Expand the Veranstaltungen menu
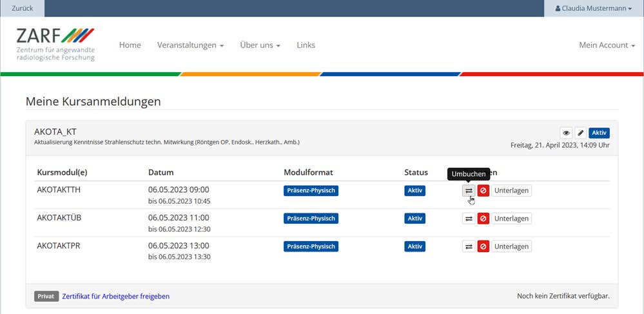This screenshot has width=644, height=314. [x=190, y=45]
